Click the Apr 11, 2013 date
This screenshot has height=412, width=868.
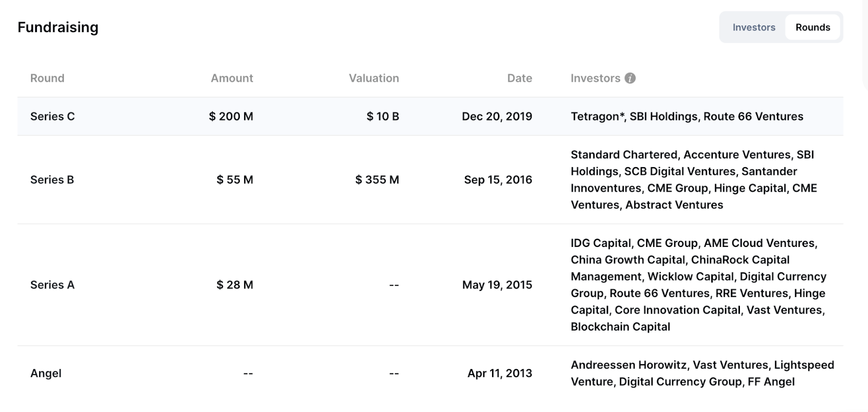(x=500, y=373)
